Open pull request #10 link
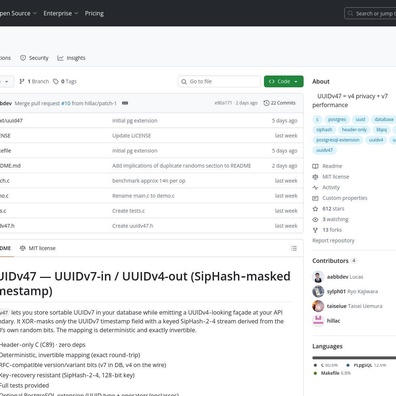This screenshot has height=396, width=396. (x=66, y=103)
